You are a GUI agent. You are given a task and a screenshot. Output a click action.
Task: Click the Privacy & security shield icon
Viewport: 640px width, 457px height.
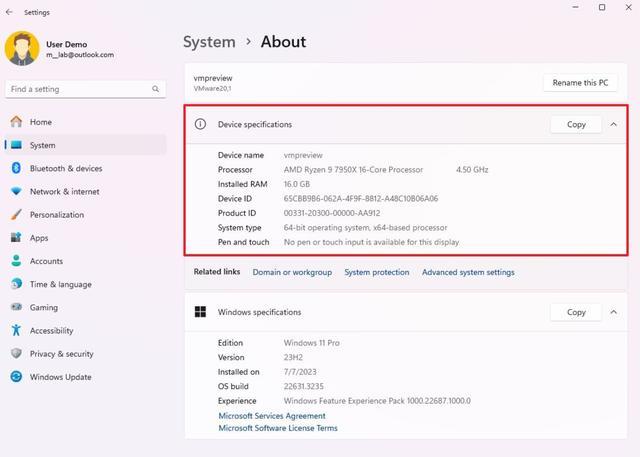click(16, 353)
